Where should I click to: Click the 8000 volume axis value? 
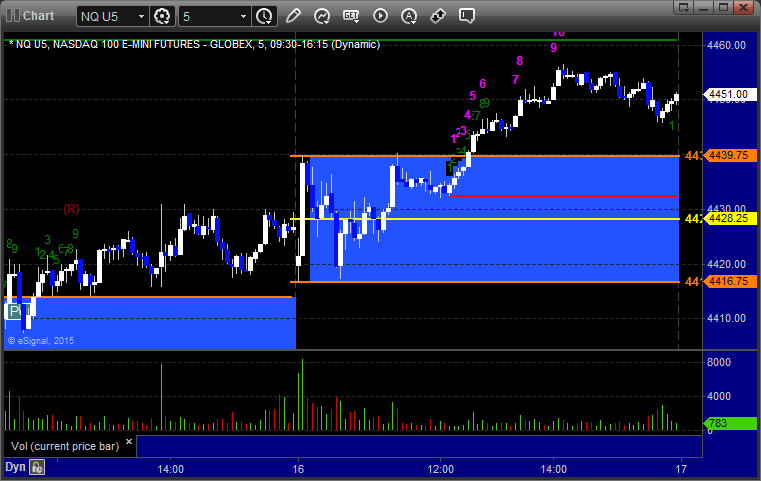pyautogui.click(x=719, y=362)
